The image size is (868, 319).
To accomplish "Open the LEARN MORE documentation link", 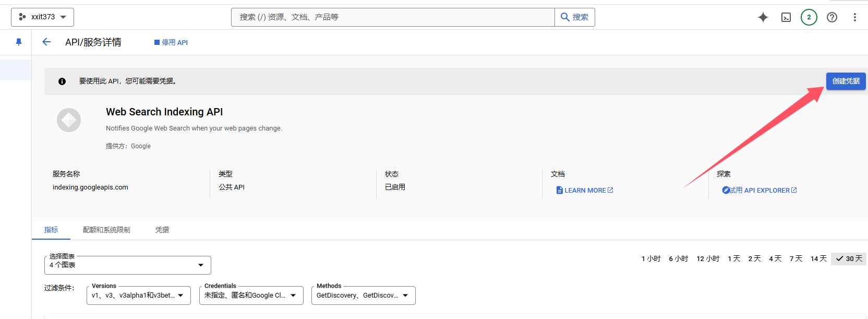I will click(585, 191).
